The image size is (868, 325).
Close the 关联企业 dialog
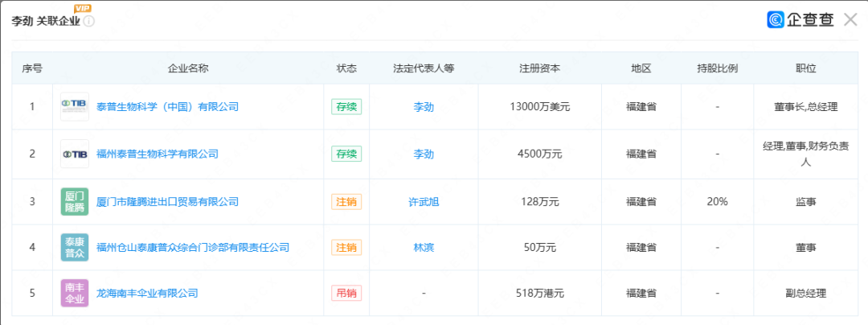851,20
